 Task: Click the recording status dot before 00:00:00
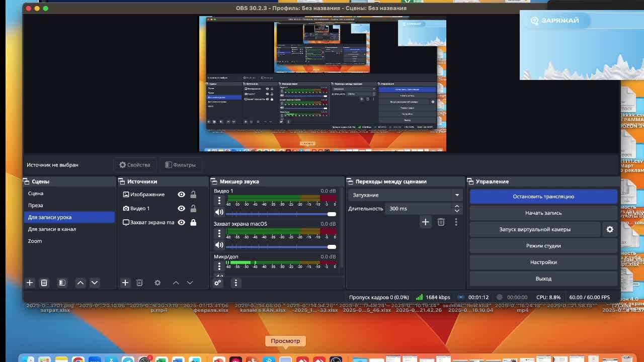pos(499,297)
